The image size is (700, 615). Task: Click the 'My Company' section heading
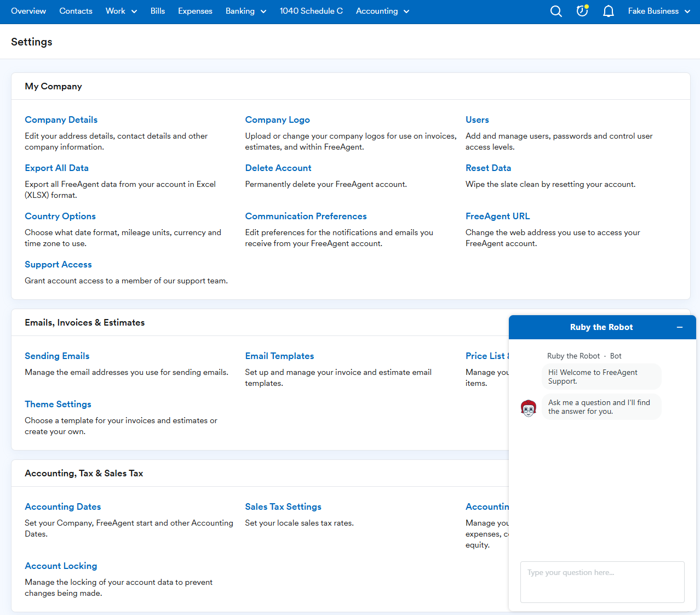click(53, 87)
